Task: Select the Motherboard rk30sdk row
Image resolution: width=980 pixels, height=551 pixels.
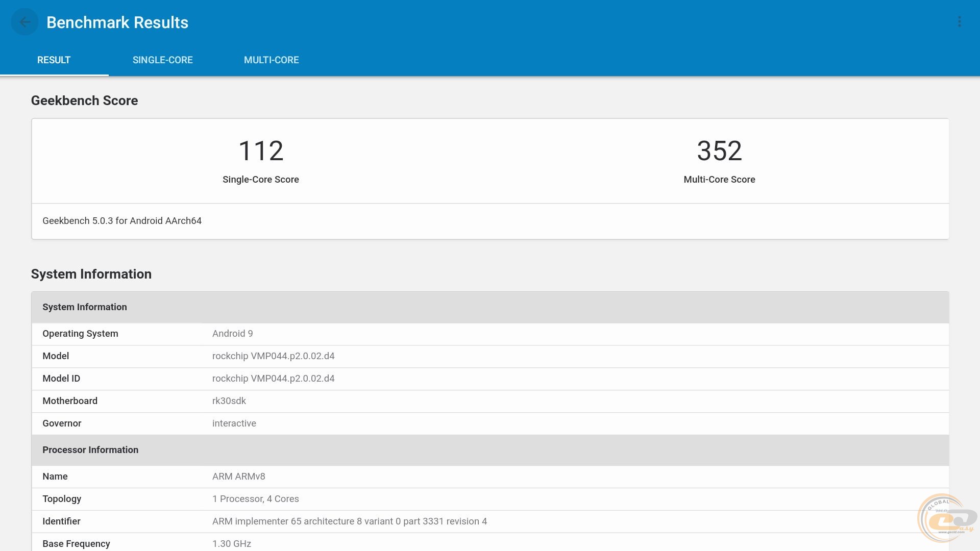Action: (x=490, y=401)
